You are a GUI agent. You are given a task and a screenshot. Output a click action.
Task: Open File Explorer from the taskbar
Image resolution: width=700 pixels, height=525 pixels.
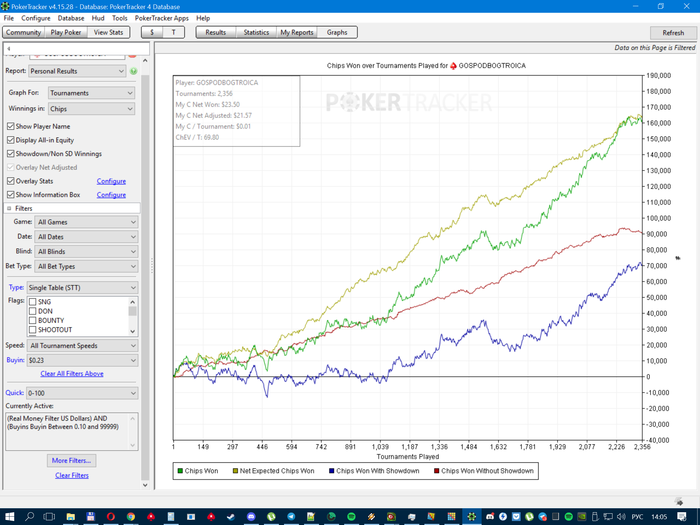pyautogui.click(x=70, y=517)
